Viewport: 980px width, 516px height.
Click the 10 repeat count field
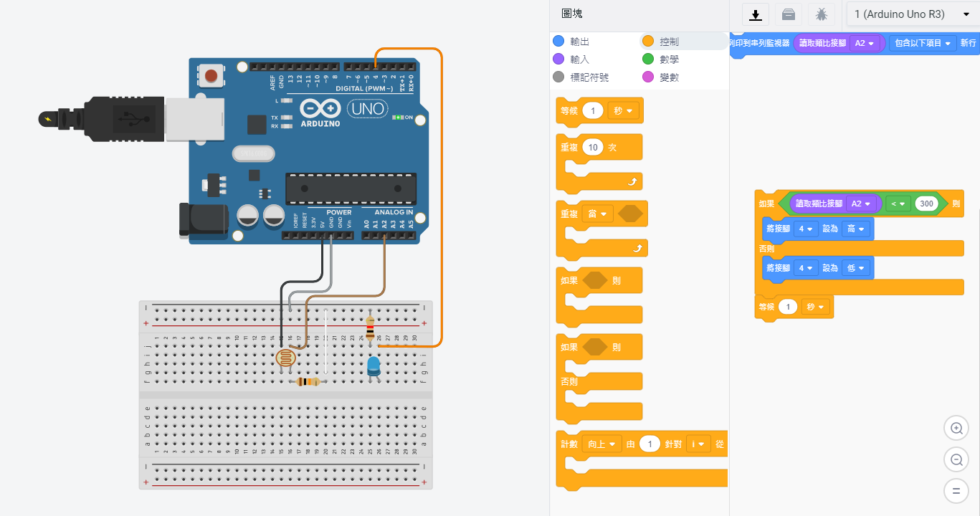tap(592, 148)
